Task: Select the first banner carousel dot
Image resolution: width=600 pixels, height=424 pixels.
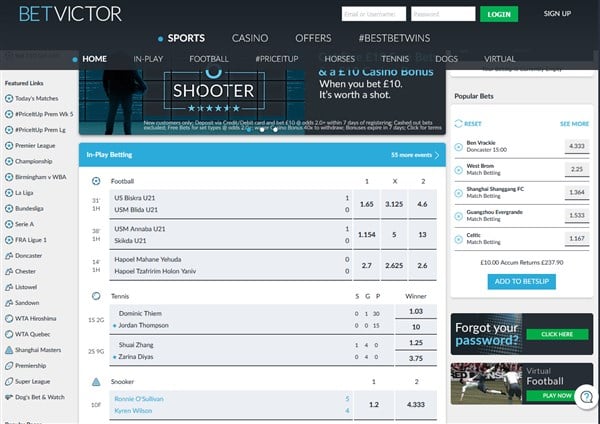Action: tap(249, 130)
